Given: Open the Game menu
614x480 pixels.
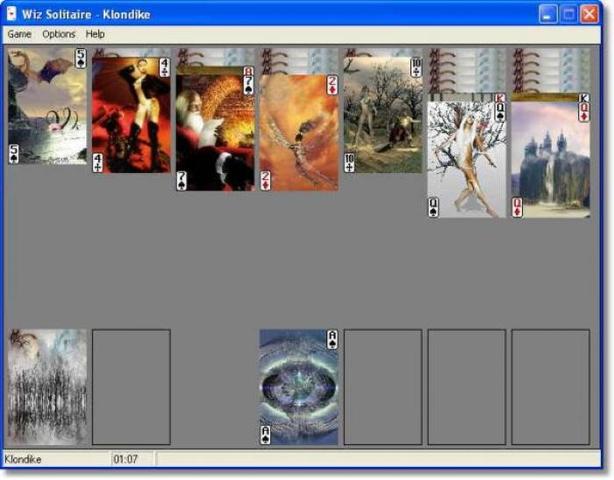Looking at the screenshot, I should click(x=19, y=34).
